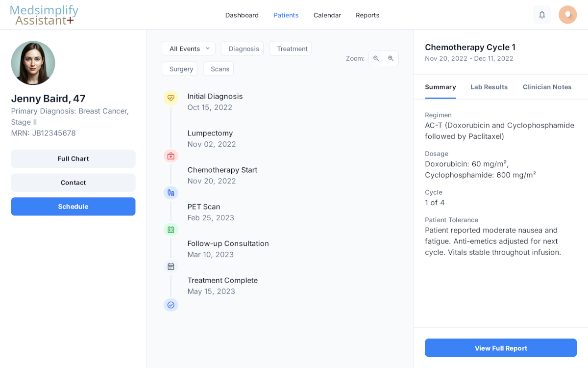Screen dimensions: 588x368
Task: Expand the All Events dropdown
Action: click(189, 49)
